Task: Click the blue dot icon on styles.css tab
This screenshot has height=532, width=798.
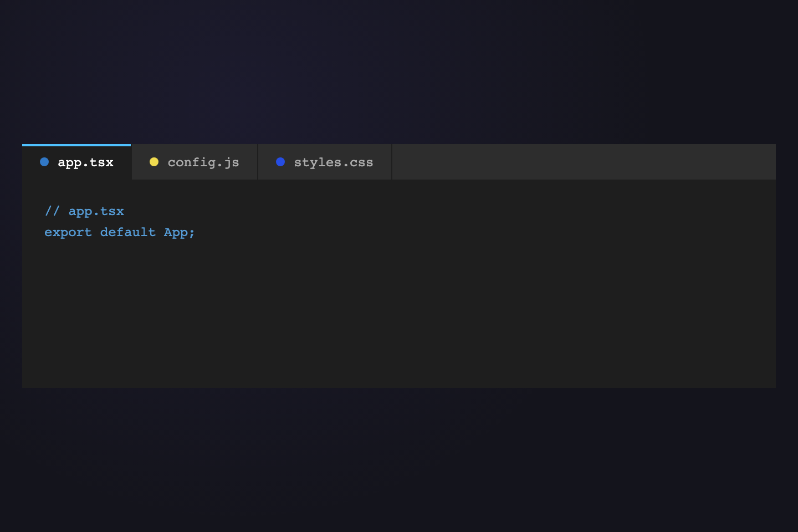Action: click(280, 162)
